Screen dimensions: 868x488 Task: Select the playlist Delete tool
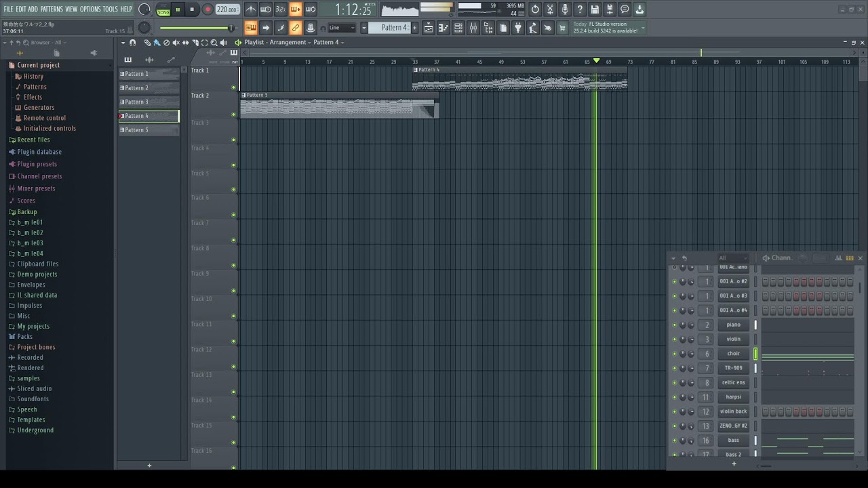(166, 43)
